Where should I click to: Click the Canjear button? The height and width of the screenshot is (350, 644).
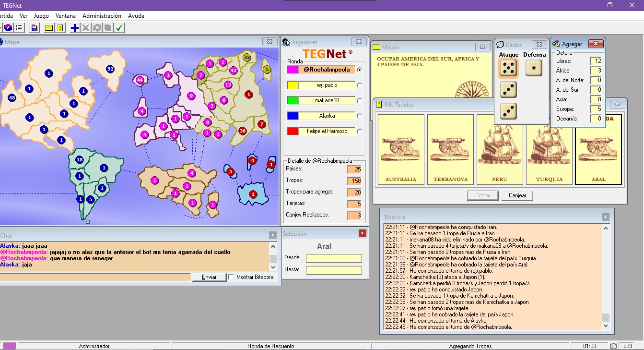pyautogui.click(x=517, y=195)
